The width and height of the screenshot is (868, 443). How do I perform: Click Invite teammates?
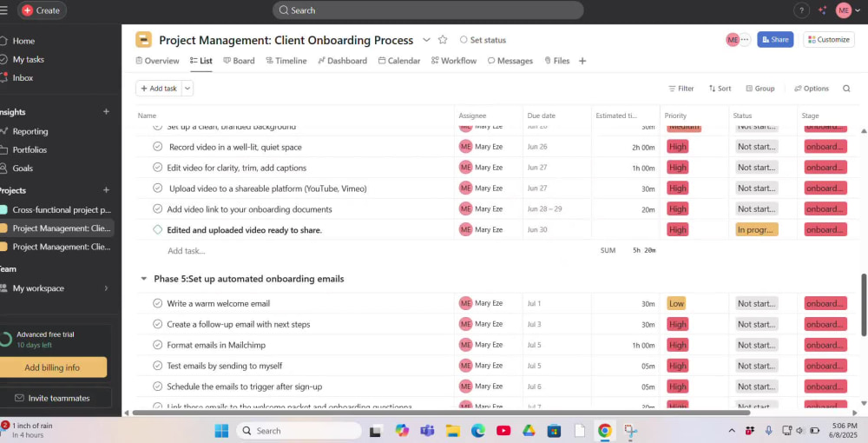53,398
